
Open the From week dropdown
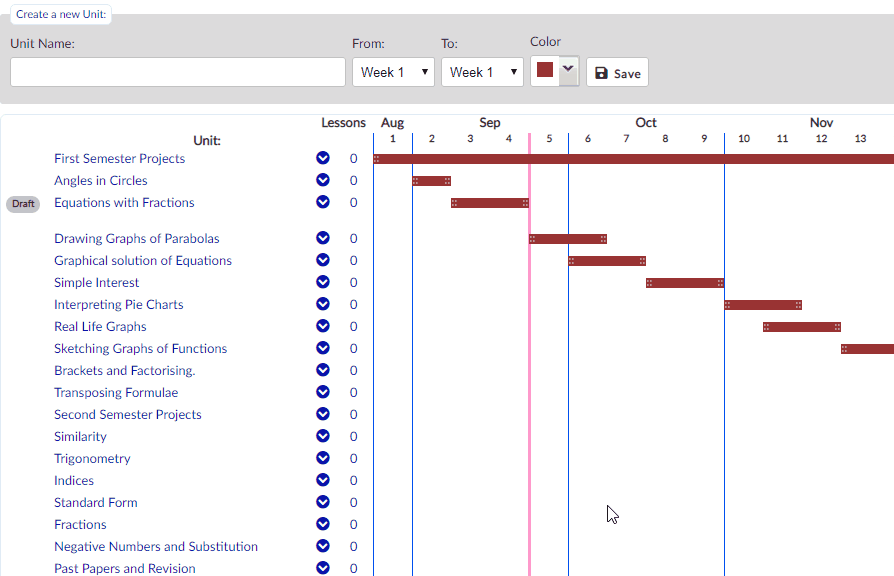pyautogui.click(x=393, y=72)
